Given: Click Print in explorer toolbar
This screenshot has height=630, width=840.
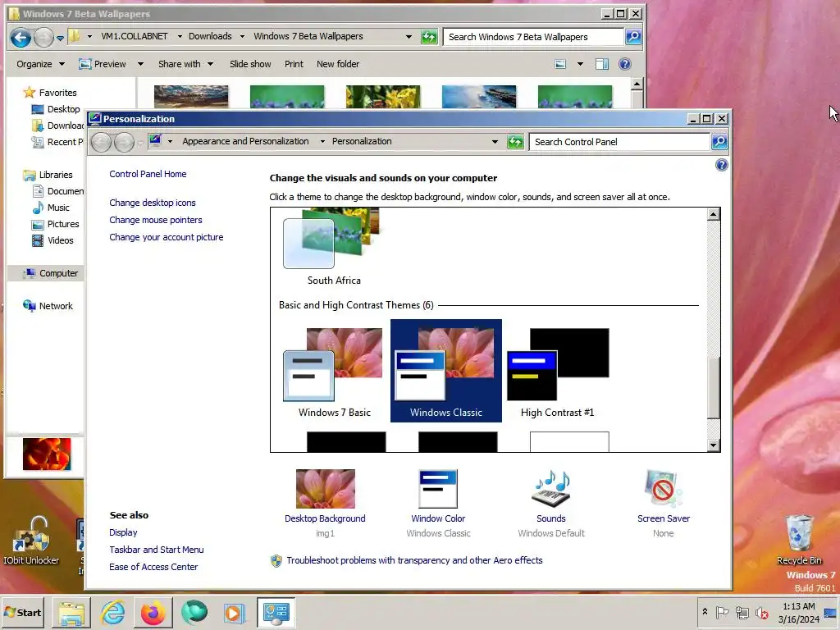Looking at the screenshot, I should pyautogui.click(x=294, y=64).
